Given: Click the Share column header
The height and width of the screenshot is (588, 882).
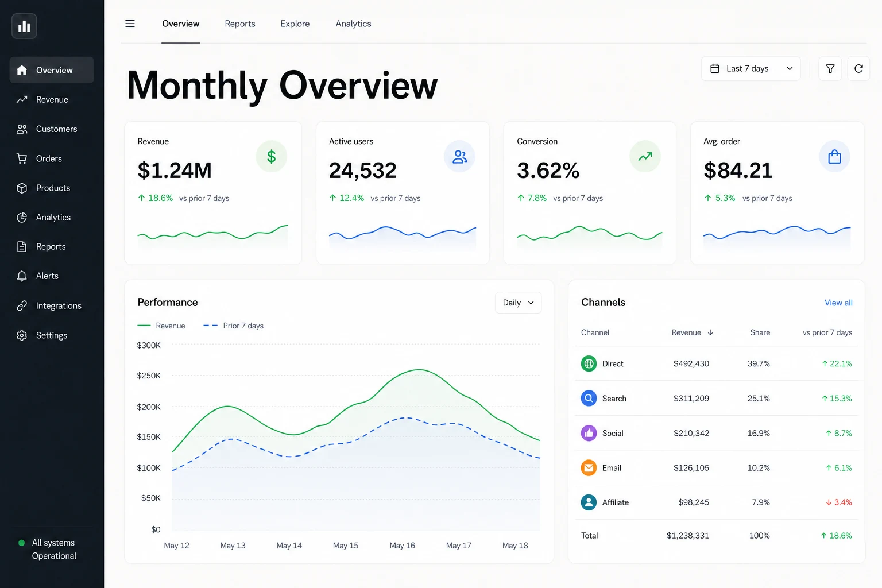Looking at the screenshot, I should point(760,332).
